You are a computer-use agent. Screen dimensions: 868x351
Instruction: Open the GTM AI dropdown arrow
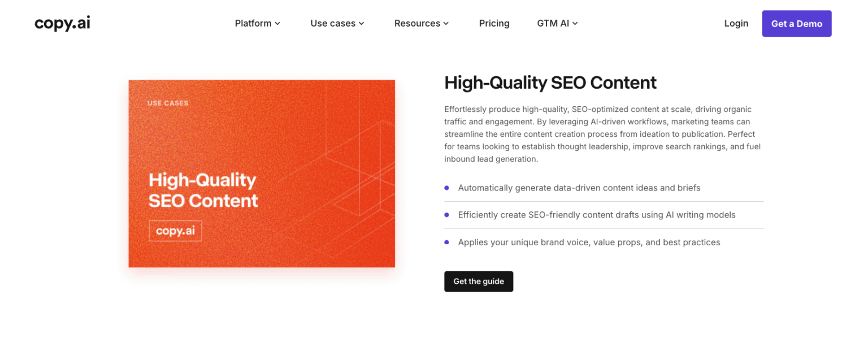[575, 24]
